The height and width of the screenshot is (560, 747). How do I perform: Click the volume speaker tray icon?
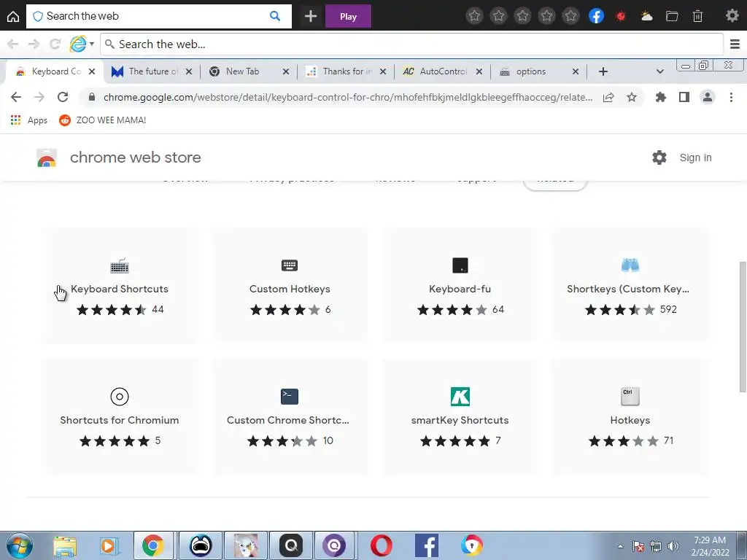pos(673,546)
